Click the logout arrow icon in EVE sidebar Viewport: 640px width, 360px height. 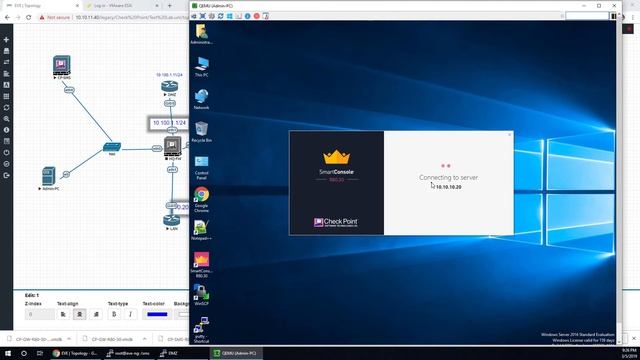pyautogui.click(x=6, y=175)
